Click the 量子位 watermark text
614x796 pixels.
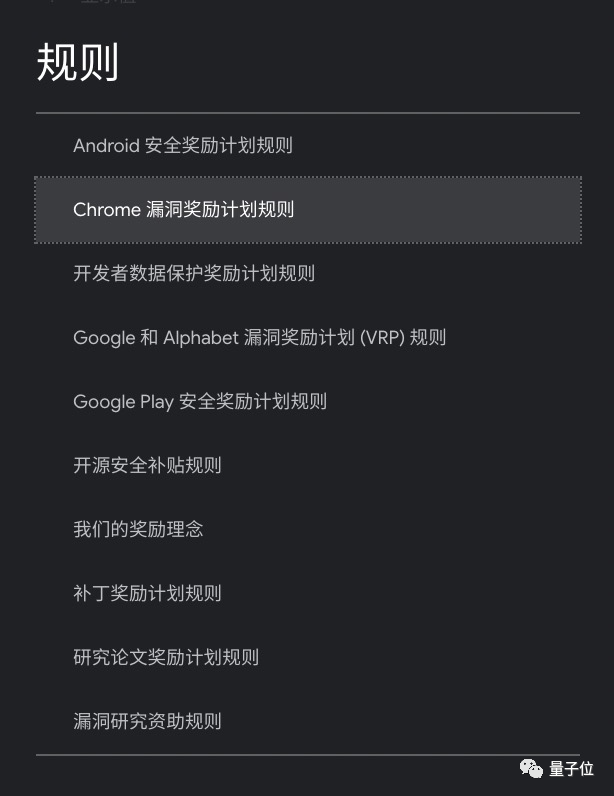pos(572,768)
